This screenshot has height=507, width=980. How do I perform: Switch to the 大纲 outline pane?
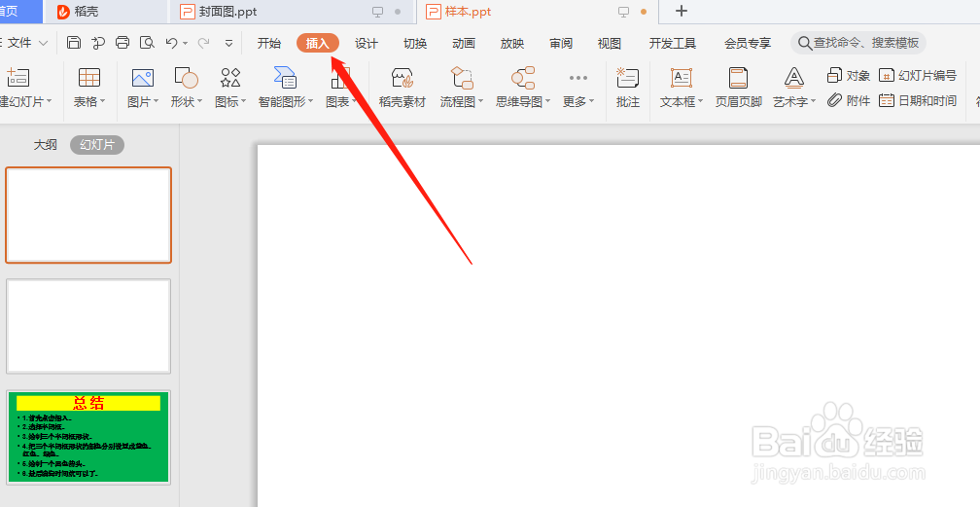(45, 145)
